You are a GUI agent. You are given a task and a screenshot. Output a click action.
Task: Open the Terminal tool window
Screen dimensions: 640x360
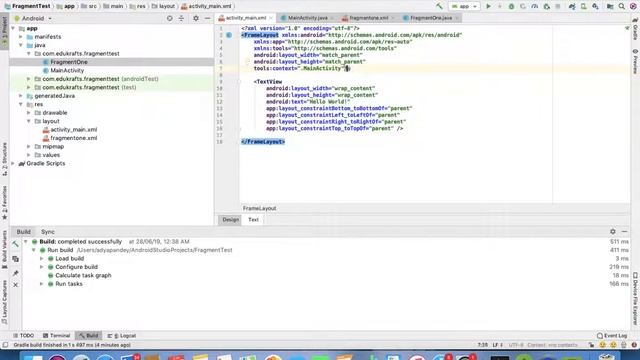point(56,336)
